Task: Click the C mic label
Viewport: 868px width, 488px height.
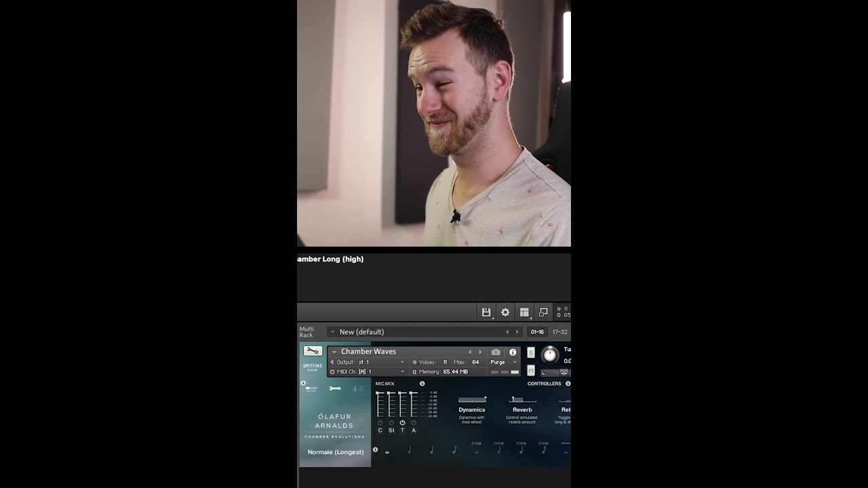Action: pos(380,430)
